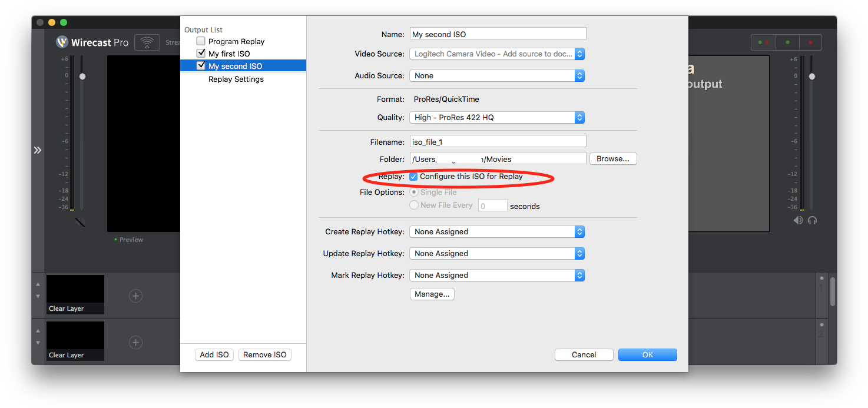Click the Browse... button for folder

(612, 159)
